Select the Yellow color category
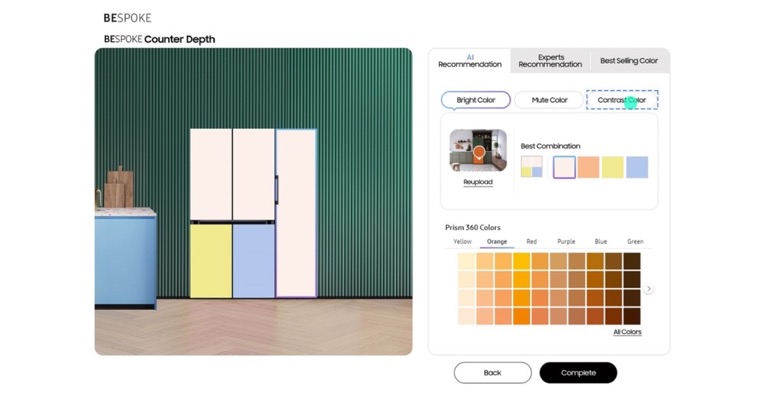This screenshot has width=765, height=400. point(462,241)
